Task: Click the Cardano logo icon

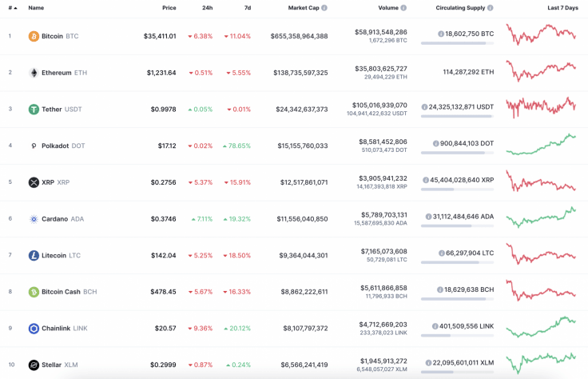Action: (x=34, y=219)
